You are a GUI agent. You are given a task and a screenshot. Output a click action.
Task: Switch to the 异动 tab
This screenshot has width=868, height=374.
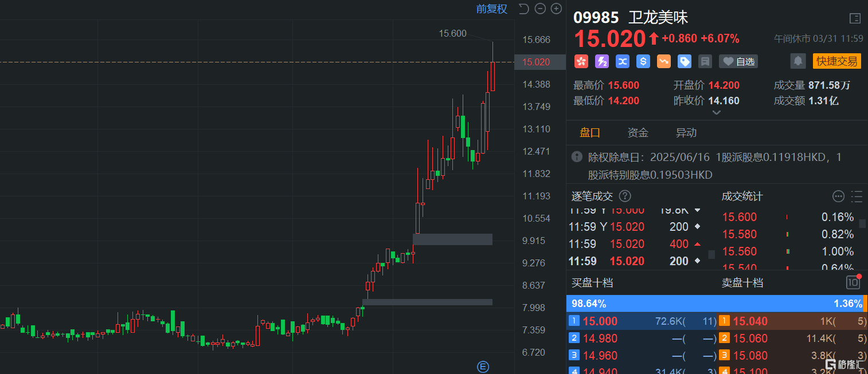[686, 133]
